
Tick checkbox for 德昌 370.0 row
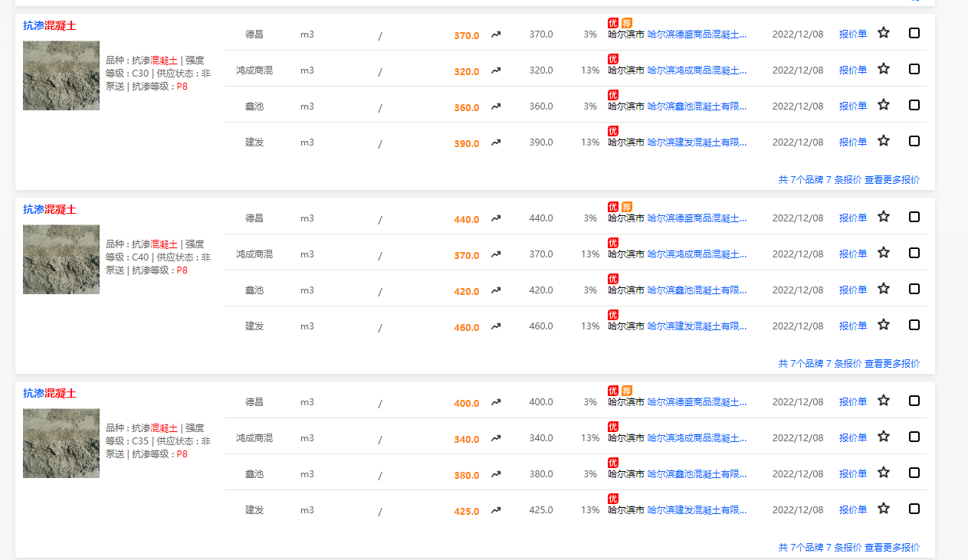(x=914, y=33)
